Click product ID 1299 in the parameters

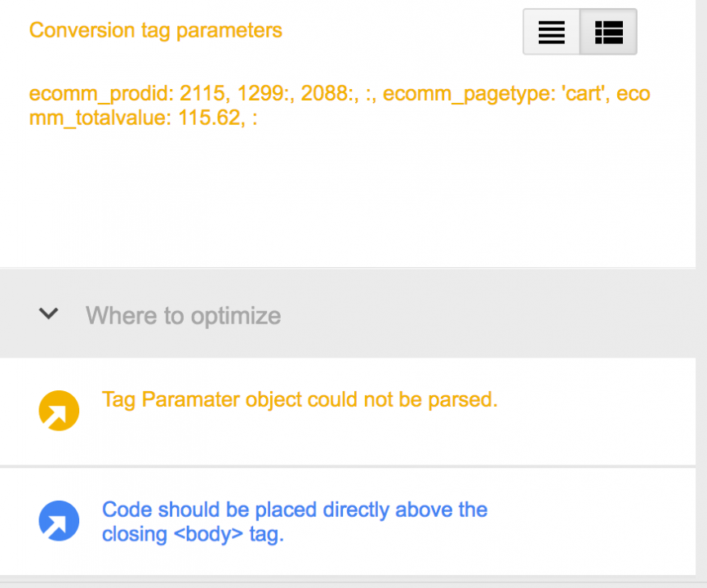pyautogui.click(x=260, y=94)
